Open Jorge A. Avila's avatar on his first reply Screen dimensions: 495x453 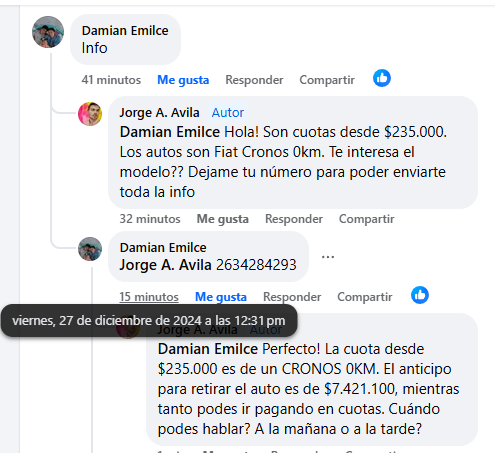pyautogui.click(x=90, y=114)
